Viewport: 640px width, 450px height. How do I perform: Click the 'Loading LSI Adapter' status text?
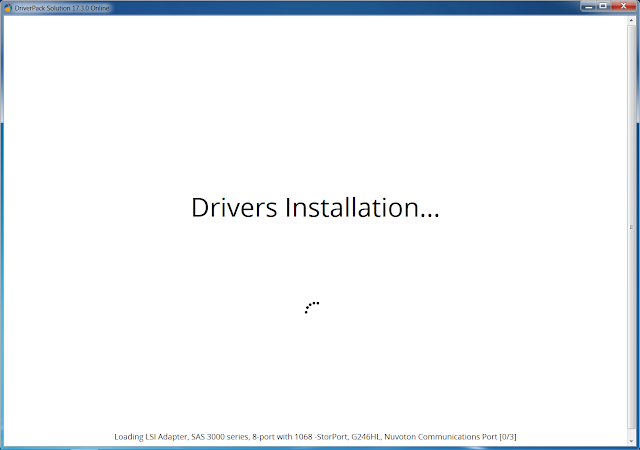(x=315, y=437)
